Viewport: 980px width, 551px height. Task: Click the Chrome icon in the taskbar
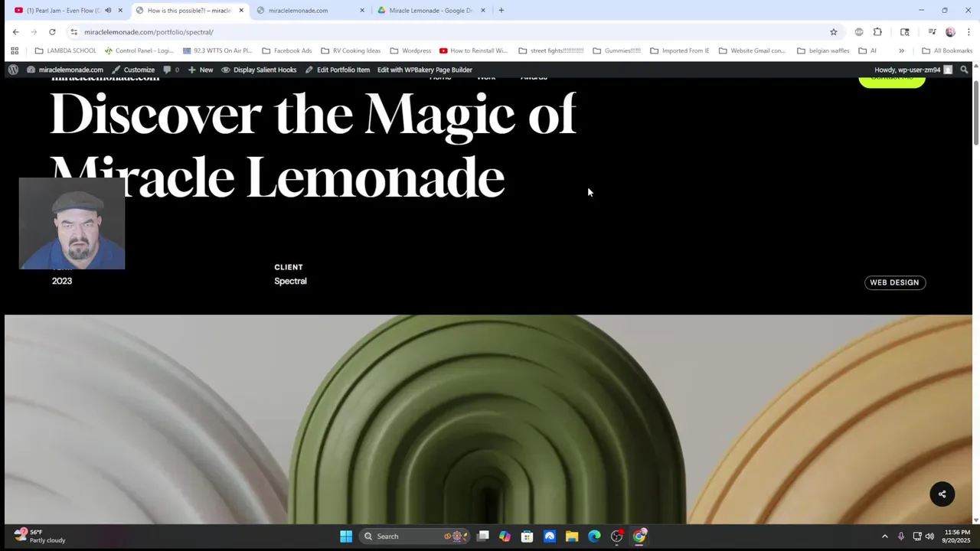tap(639, 536)
